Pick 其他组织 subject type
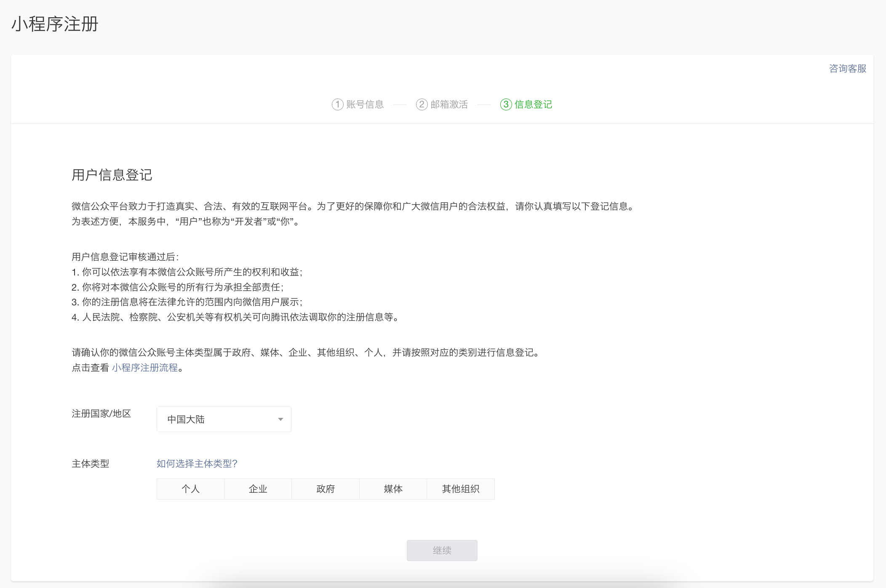This screenshot has height=588, width=886. [461, 489]
